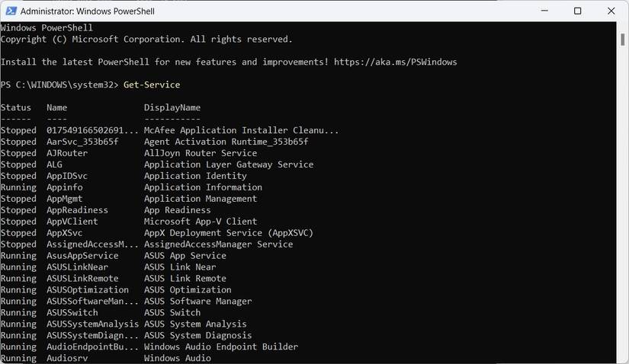Screen dimensions: 629x364
Task: Maximize the PowerShell window
Action: point(577,11)
